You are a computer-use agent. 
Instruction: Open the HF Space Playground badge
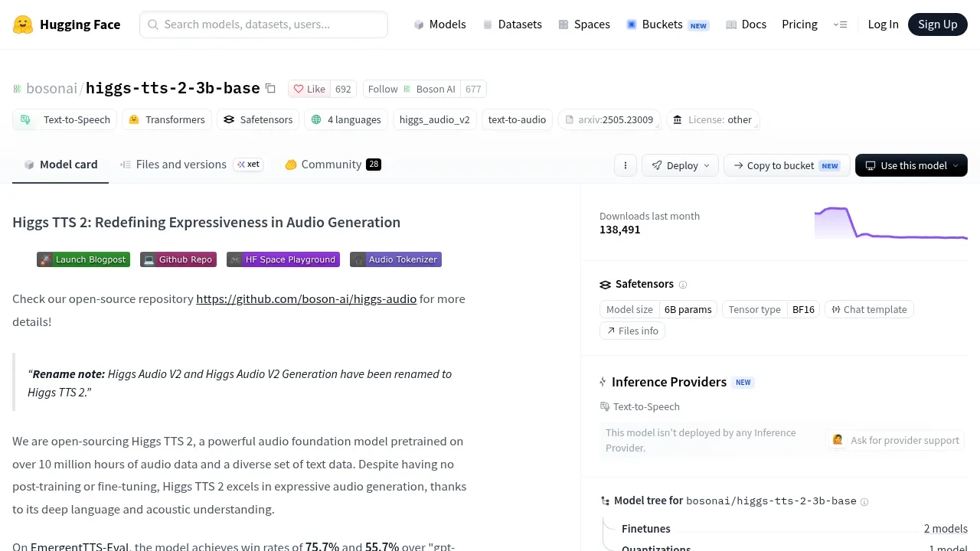(283, 259)
